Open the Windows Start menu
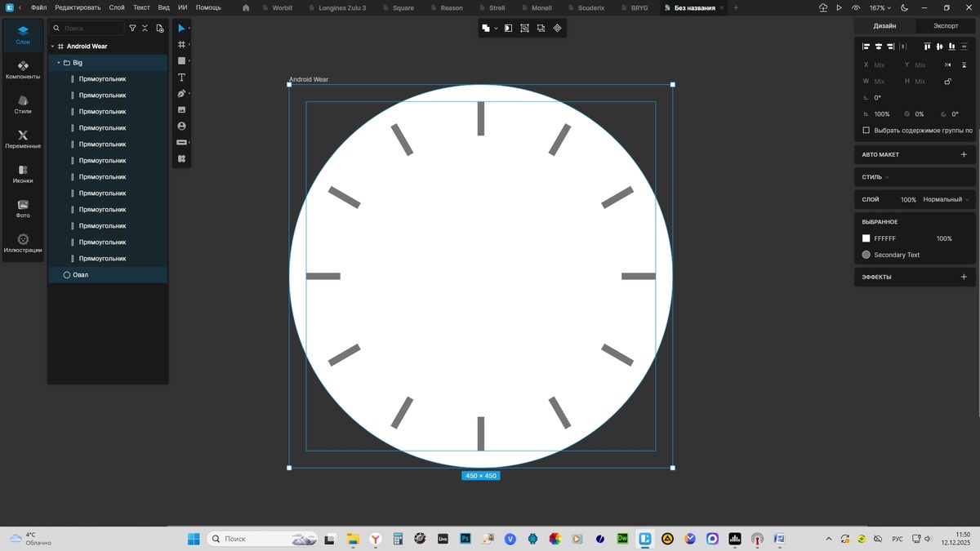 pos(194,539)
